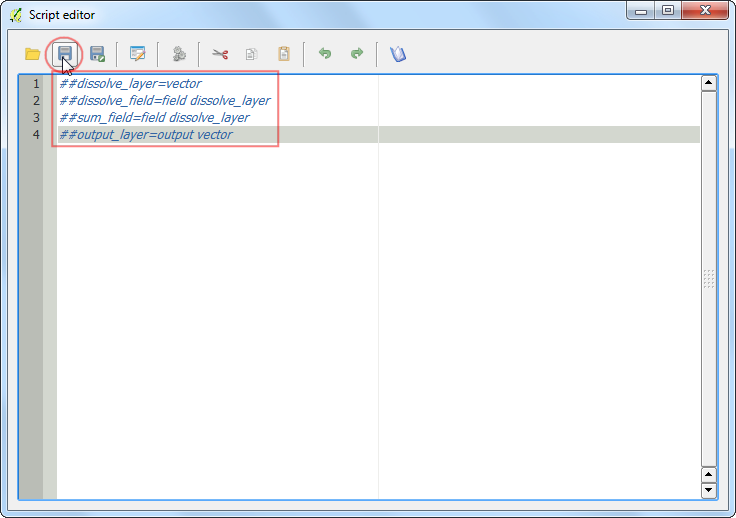Click the ##output_layer=output vector line

146,135
